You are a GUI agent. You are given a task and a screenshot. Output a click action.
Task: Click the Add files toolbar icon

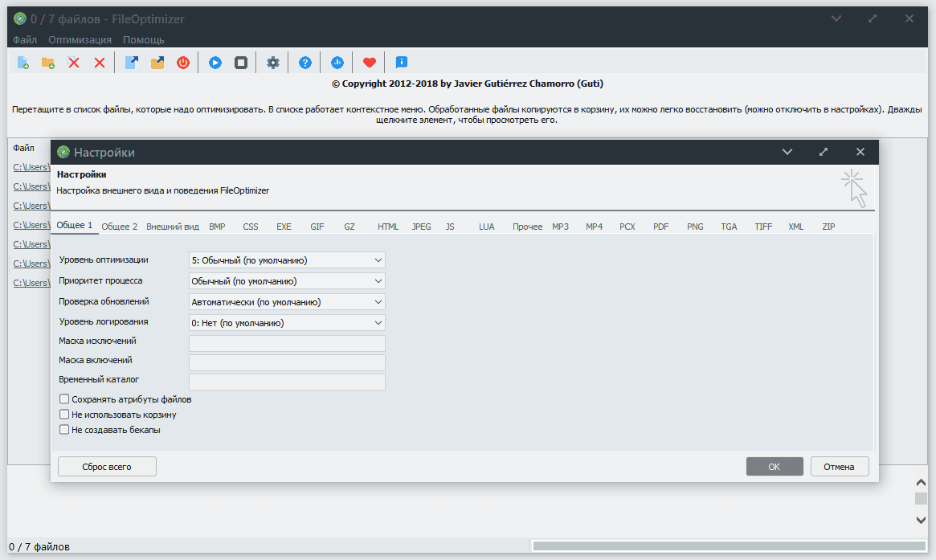[23, 63]
